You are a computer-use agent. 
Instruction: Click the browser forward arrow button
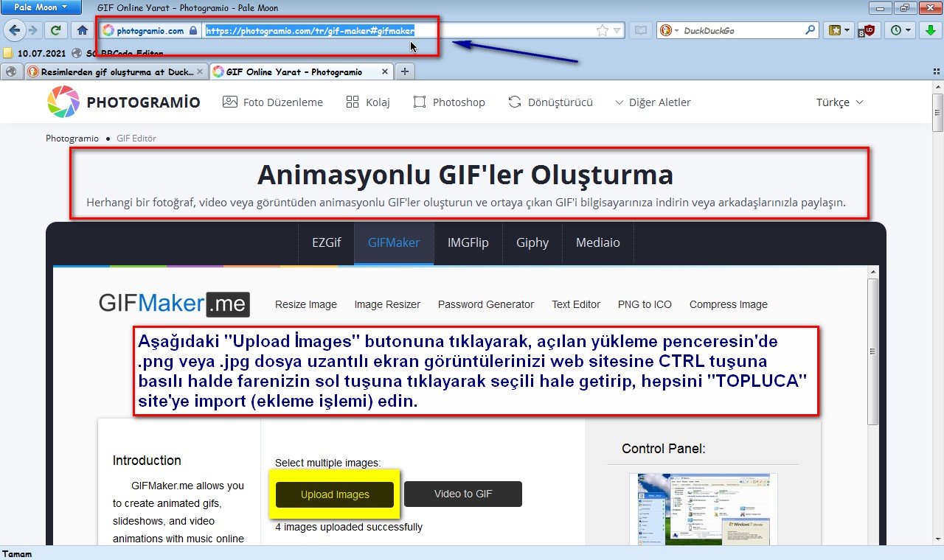click(x=32, y=30)
